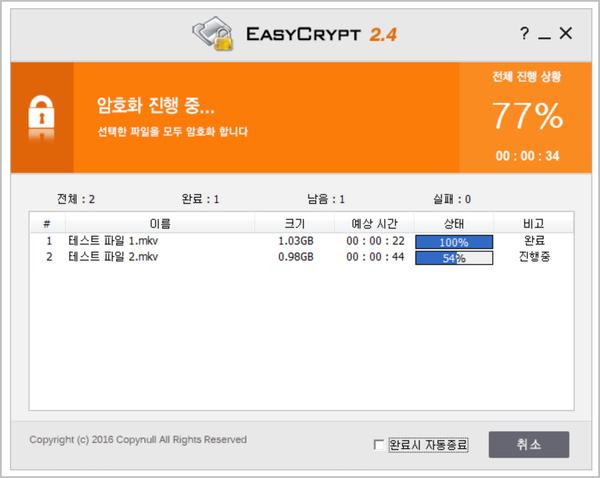This screenshot has height=478, width=600.
Task: Click the 77% overall progress value
Action: (527, 115)
